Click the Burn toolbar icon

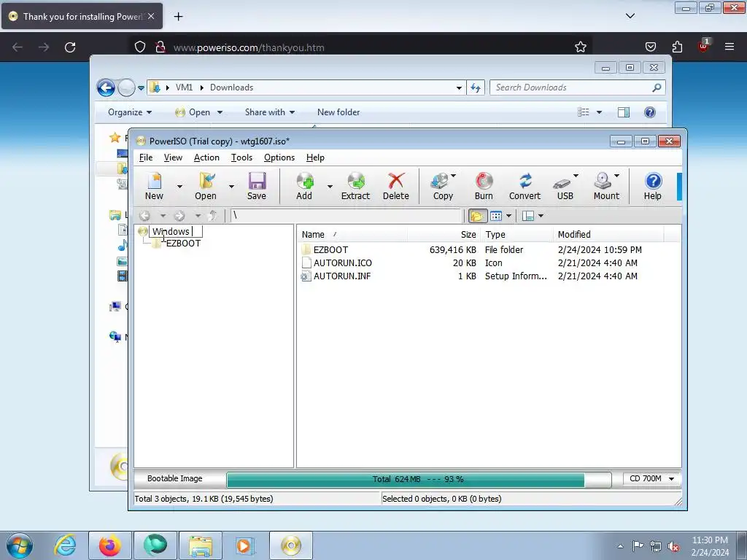click(x=484, y=186)
